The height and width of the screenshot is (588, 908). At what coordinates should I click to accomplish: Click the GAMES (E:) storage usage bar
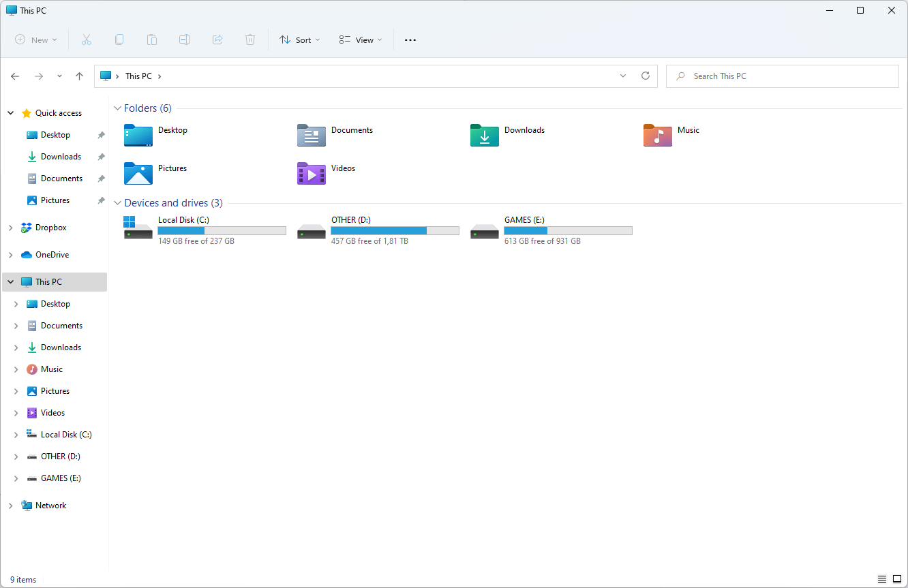coord(568,230)
